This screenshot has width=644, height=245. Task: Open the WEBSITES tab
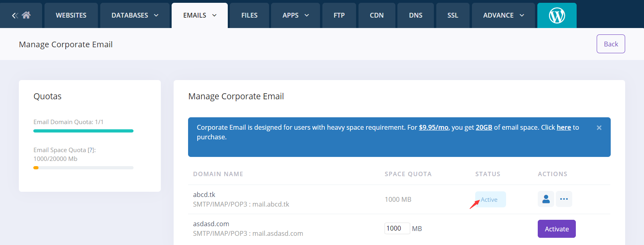coord(71,16)
